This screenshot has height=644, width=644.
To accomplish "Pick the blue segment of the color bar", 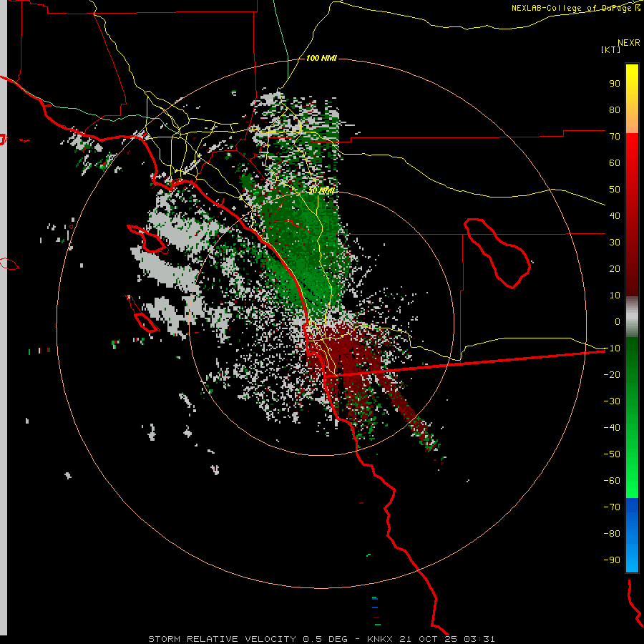I will click(x=632, y=535).
